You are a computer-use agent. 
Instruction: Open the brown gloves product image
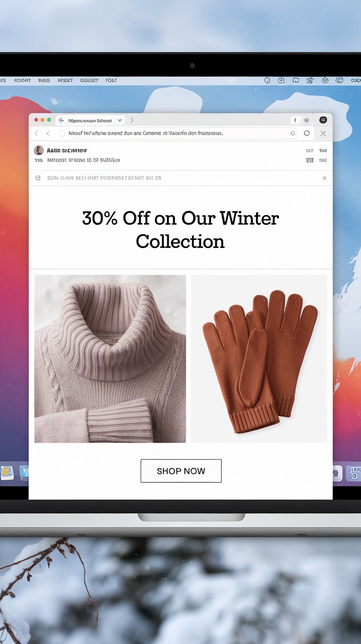pyautogui.click(x=259, y=359)
